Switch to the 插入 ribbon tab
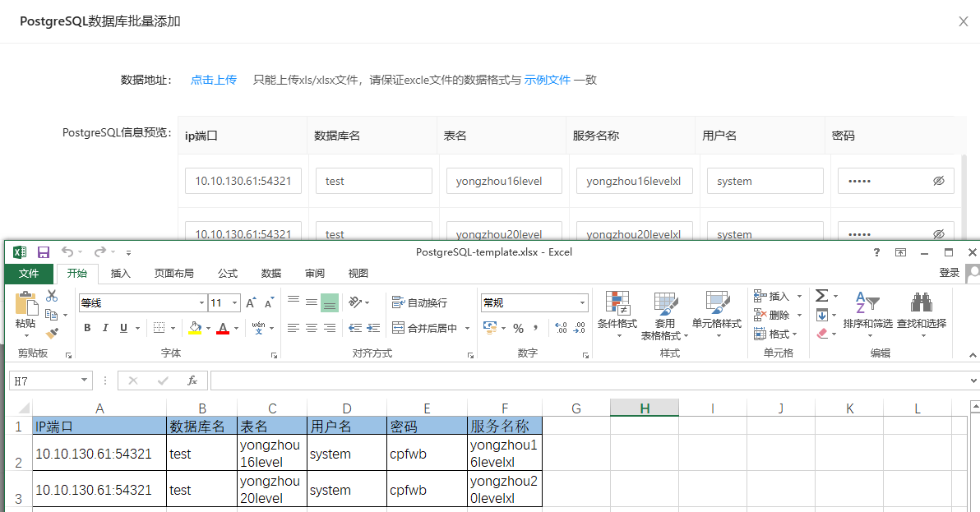Image resolution: width=980 pixels, height=512 pixels. 121,274
